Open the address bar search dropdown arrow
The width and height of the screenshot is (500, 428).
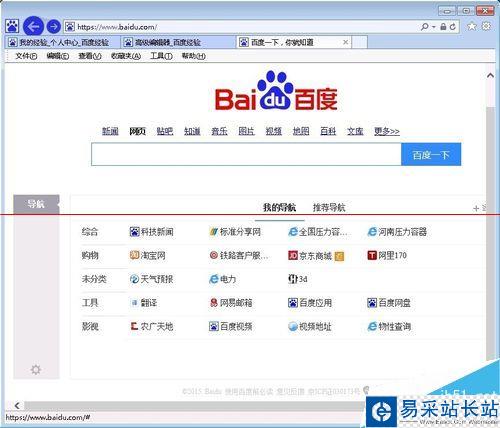pyautogui.click(x=434, y=27)
